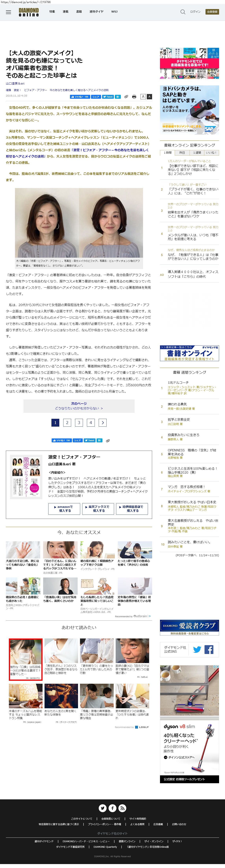
Task: Open the hamburger menu icon
Action: [8, 12]
